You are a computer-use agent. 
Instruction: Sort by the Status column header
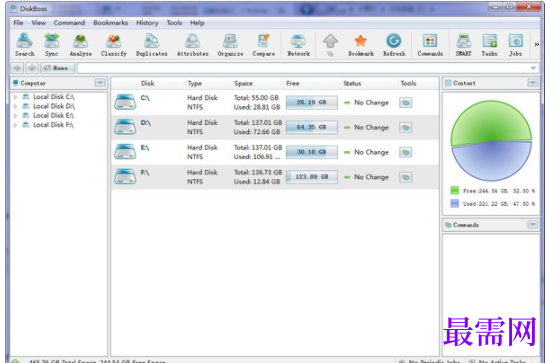pyautogui.click(x=352, y=83)
